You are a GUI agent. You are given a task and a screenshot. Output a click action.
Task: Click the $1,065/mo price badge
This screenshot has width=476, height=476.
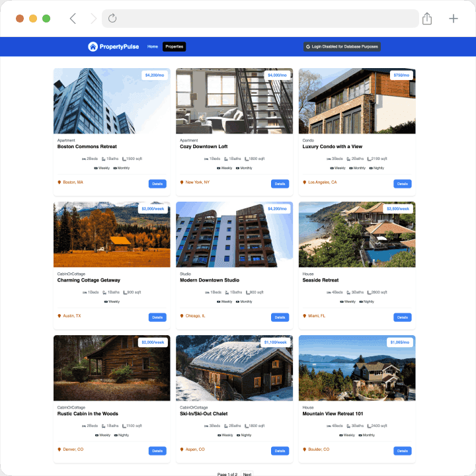[x=400, y=342]
